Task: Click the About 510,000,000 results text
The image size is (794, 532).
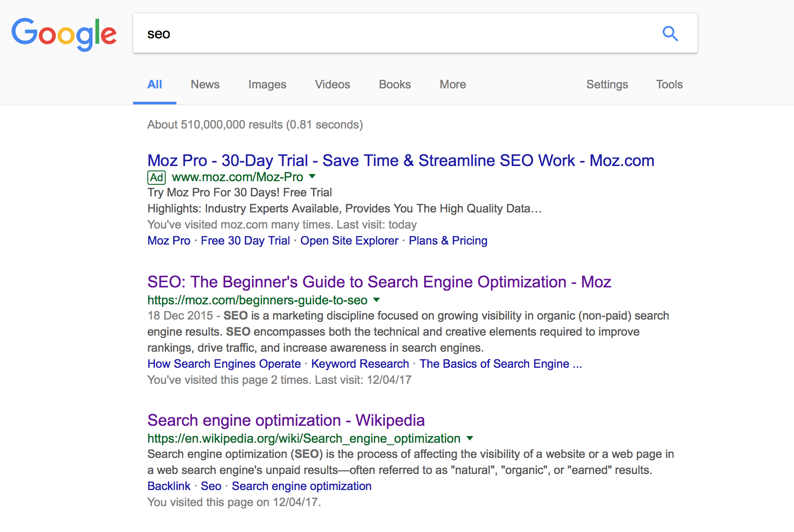Action: point(255,125)
